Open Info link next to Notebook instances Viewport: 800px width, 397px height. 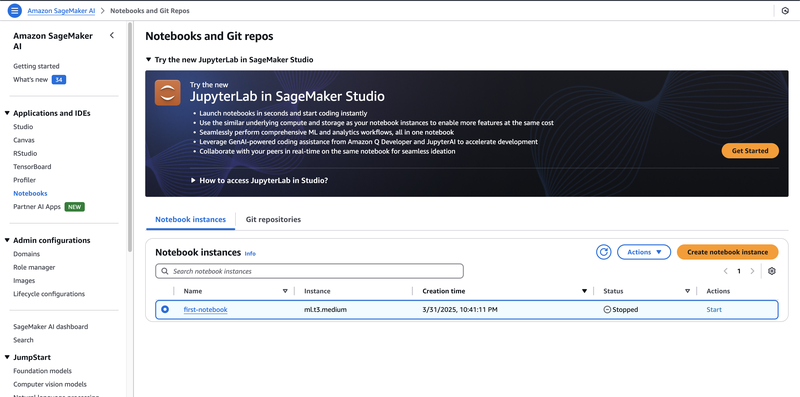[250, 254]
